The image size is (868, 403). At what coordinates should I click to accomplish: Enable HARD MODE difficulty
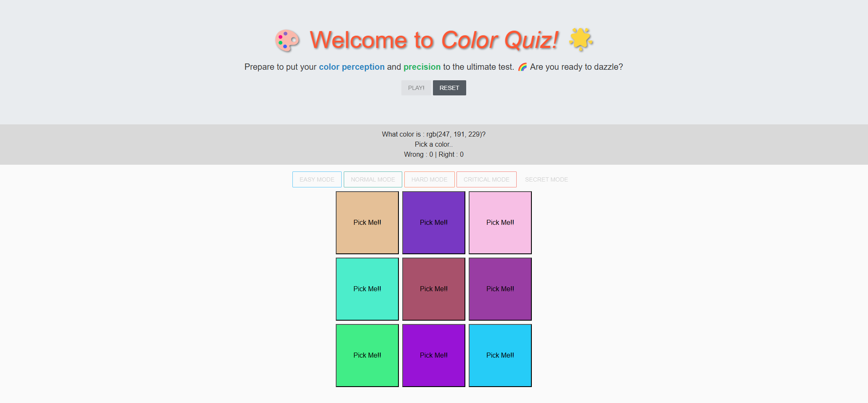429,179
